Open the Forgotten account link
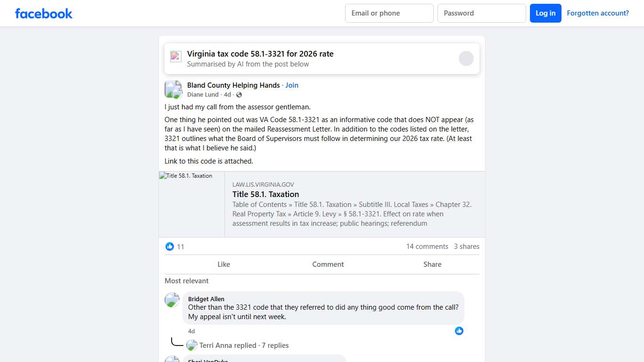644x362 pixels. click(597, 13)
